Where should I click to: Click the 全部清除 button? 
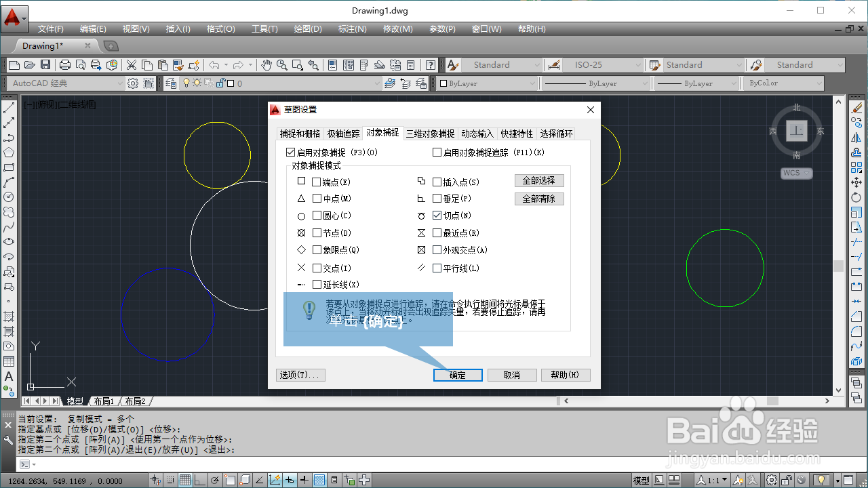tap(539, 199)
